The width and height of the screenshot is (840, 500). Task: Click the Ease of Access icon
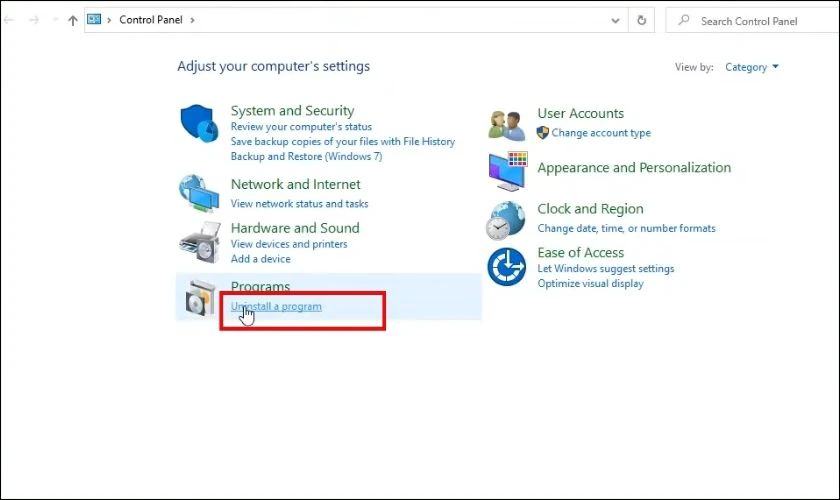tap(506, 266)
